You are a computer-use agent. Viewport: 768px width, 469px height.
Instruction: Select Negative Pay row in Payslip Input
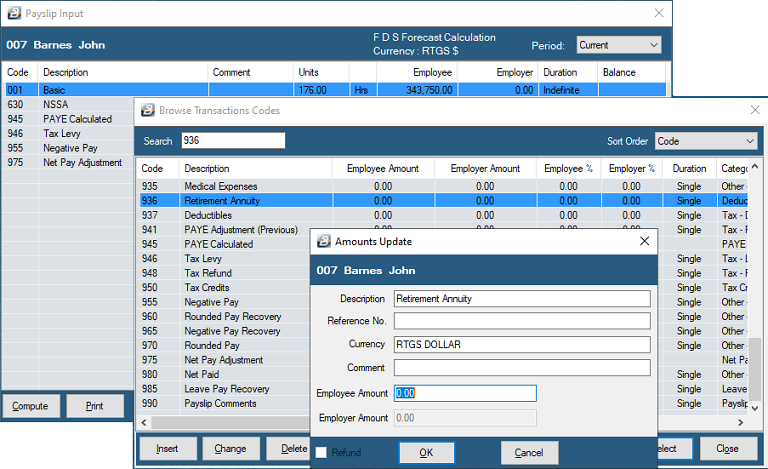click(x=69, y=148)
